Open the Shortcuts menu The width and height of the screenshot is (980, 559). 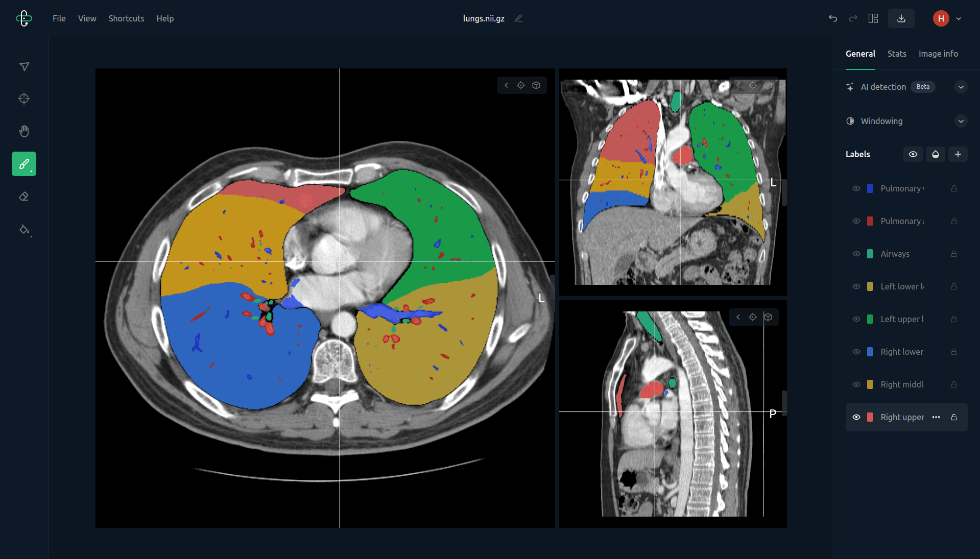coord(126,18)
